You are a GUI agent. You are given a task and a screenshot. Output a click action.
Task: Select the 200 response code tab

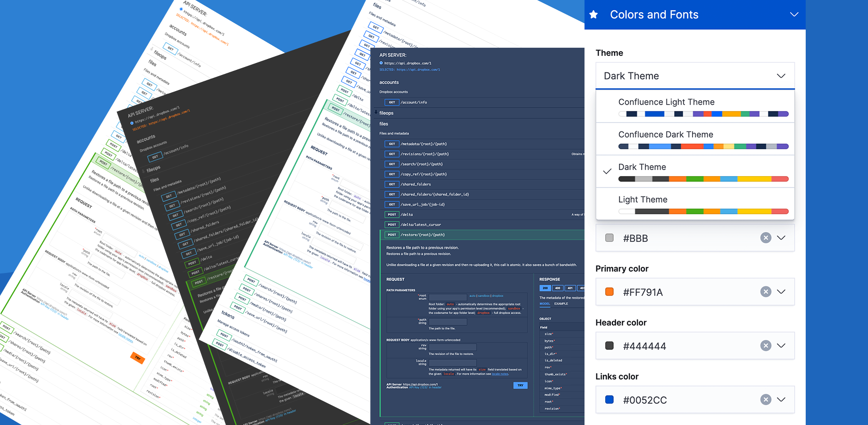click(545, 288)
